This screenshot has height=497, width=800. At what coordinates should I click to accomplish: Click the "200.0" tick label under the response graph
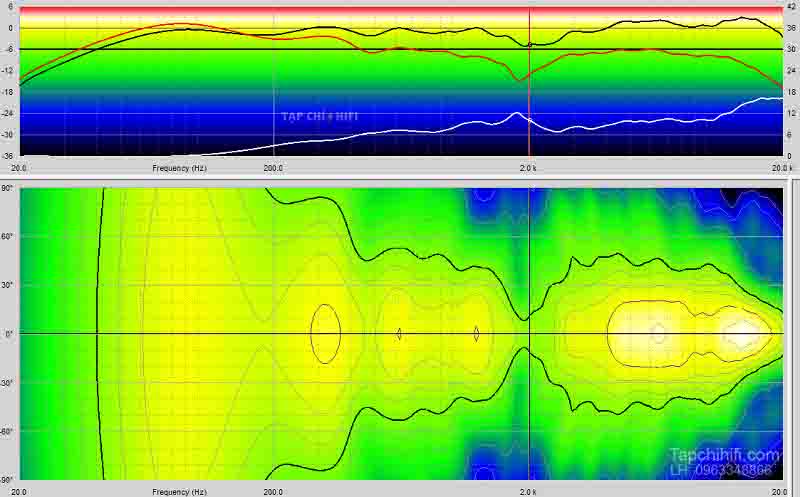tap(273, 168)
